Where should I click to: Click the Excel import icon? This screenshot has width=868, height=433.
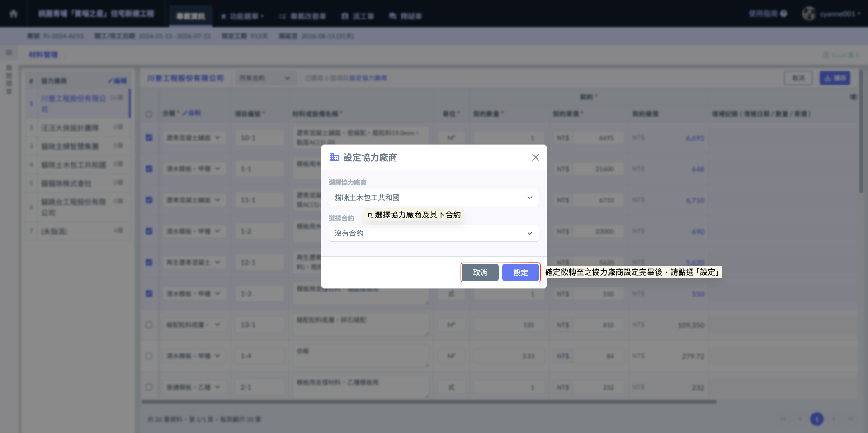coord(826,55)
